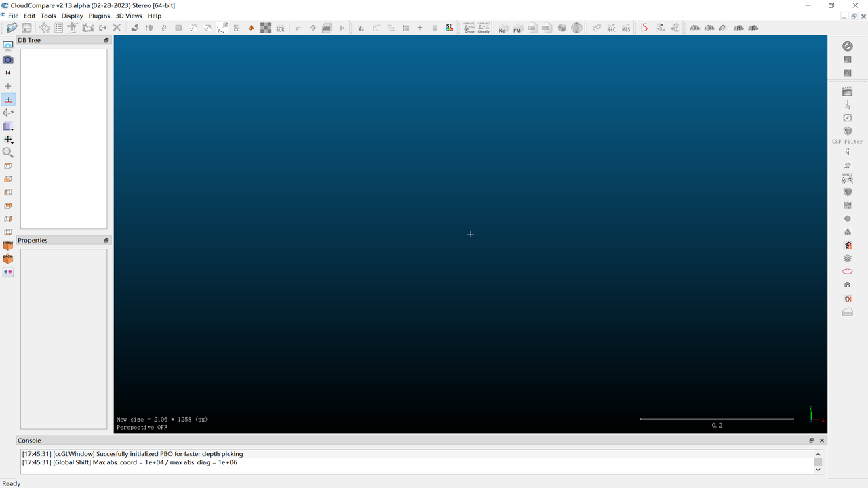Open the 3D Views menu
Image resolution: width=868 pixels, height=488 pixels.
[129, 16]
